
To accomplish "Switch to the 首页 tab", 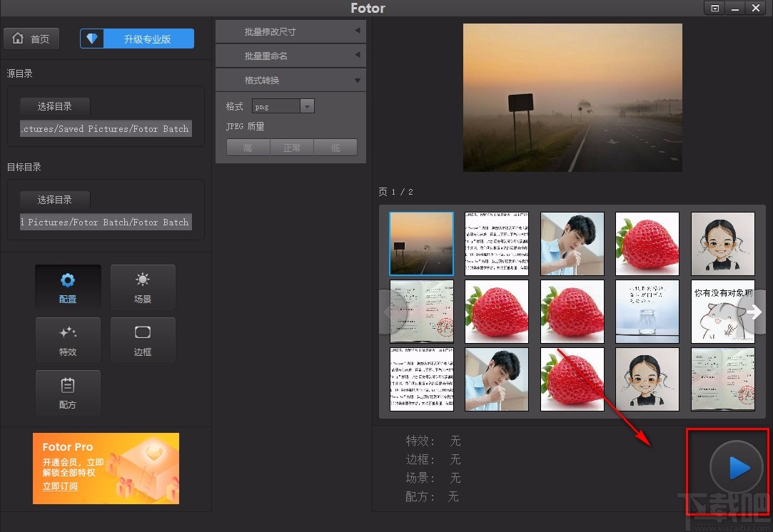I will click(x=31, y=39).
